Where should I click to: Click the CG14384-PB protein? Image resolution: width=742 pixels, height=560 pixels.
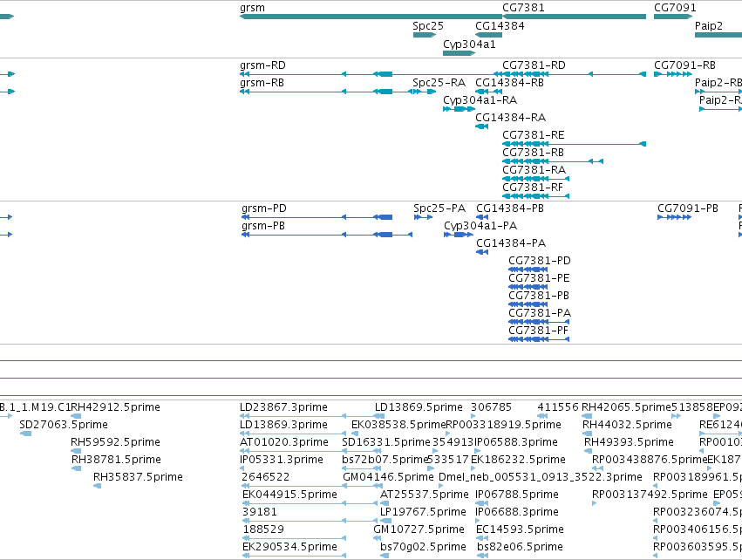[482, 217]
